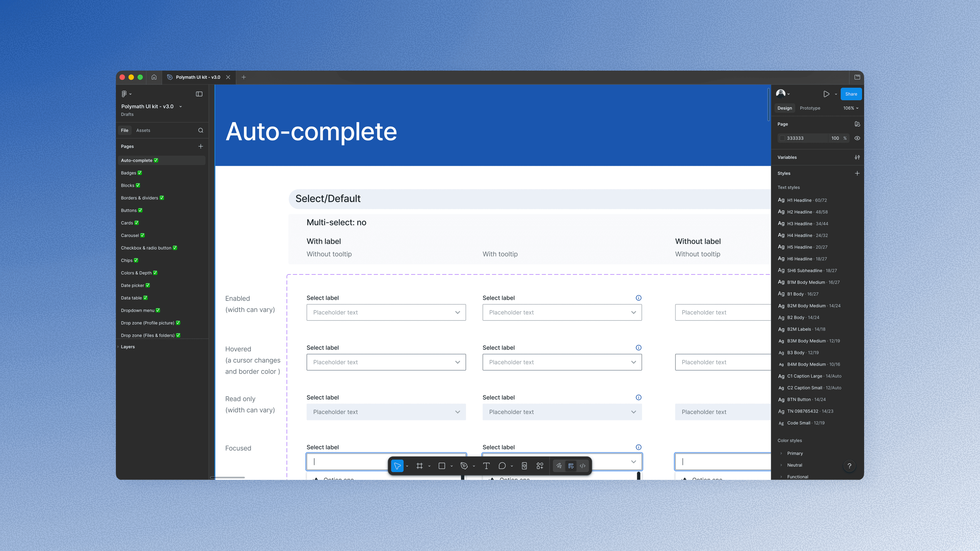980x551 pixels.
Task: Click the Draw mode squiggle icon
Action: pyautogui.click(x=559, y=466)
